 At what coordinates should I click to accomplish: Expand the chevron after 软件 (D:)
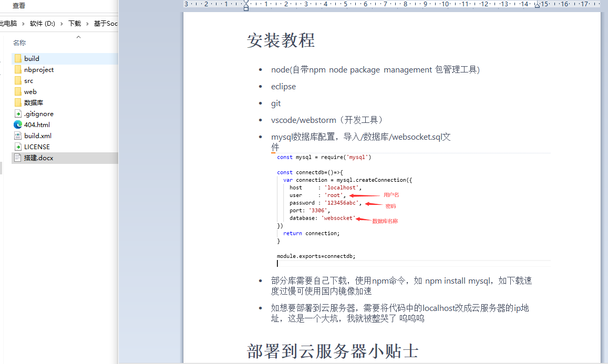[61, 24]
